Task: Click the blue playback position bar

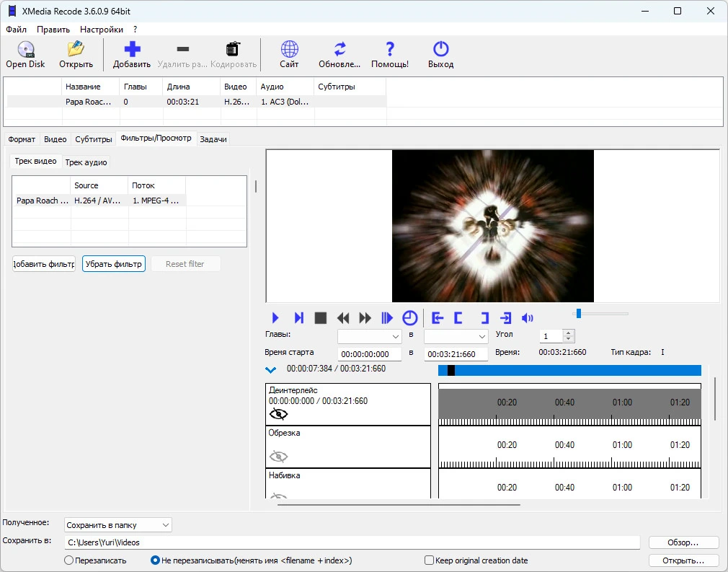Action: (569, 370)
